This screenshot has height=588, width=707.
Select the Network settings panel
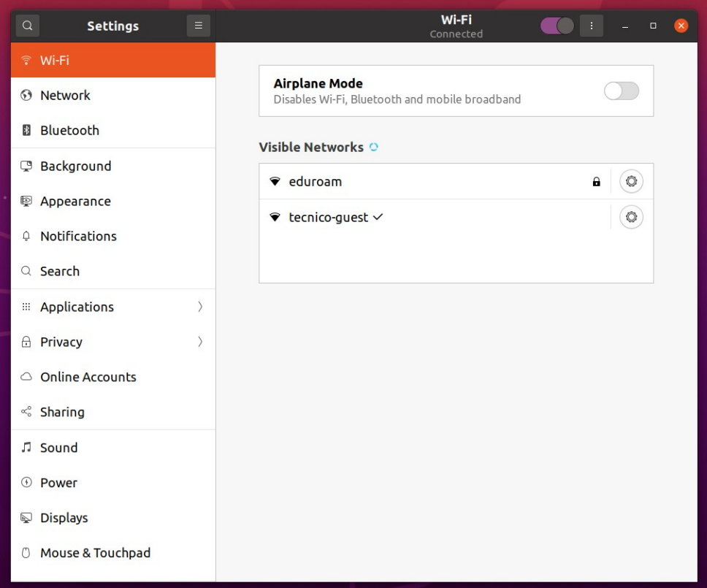pyautogui.click(x=113, y=95)
